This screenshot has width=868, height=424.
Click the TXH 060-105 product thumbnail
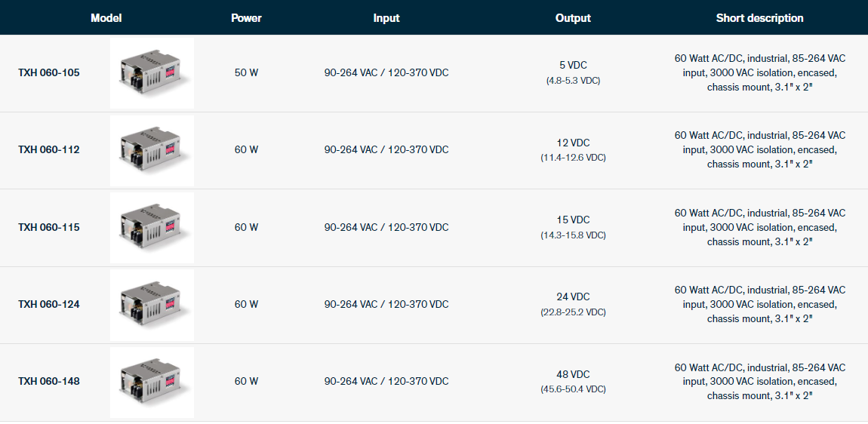click(152, 73)
